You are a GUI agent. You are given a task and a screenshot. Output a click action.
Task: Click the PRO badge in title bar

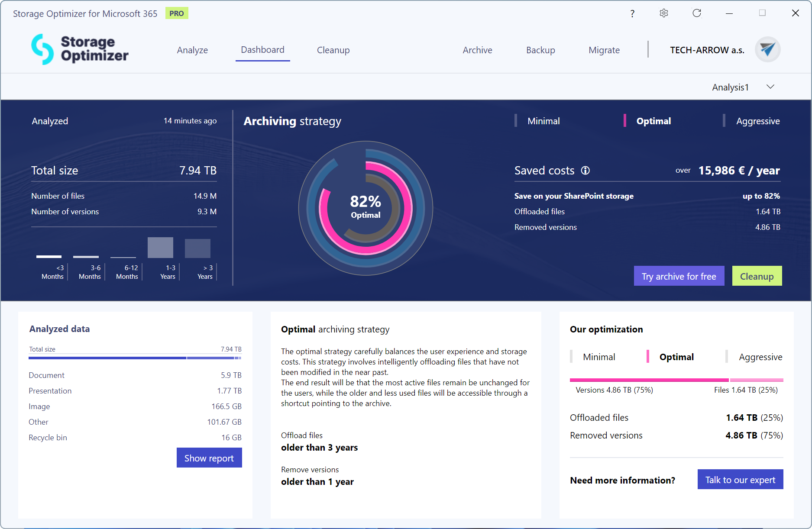pos(177,13)
